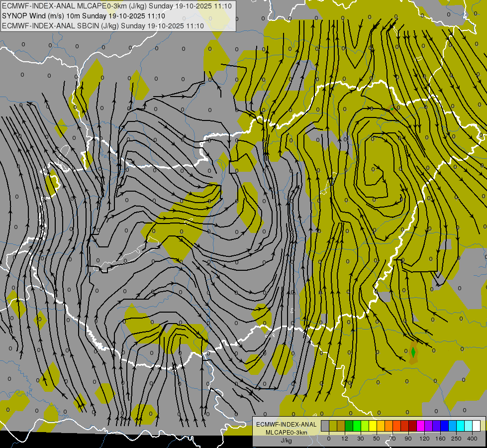Image resolution: width=487 pixels, height=448 pixels.
Task: Select the deep blue legend swatch
Action: (x=444, y=426)
